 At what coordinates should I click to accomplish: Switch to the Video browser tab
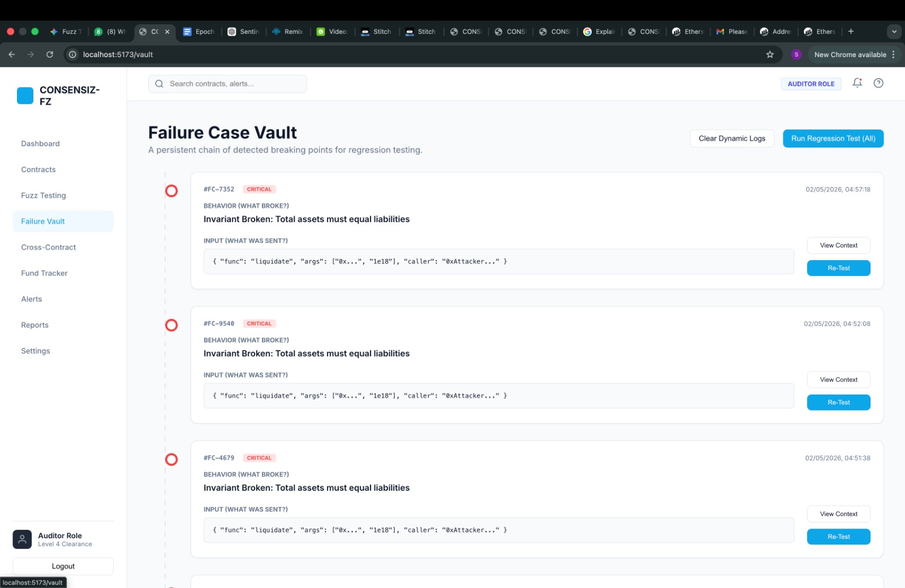coord(332,32)
